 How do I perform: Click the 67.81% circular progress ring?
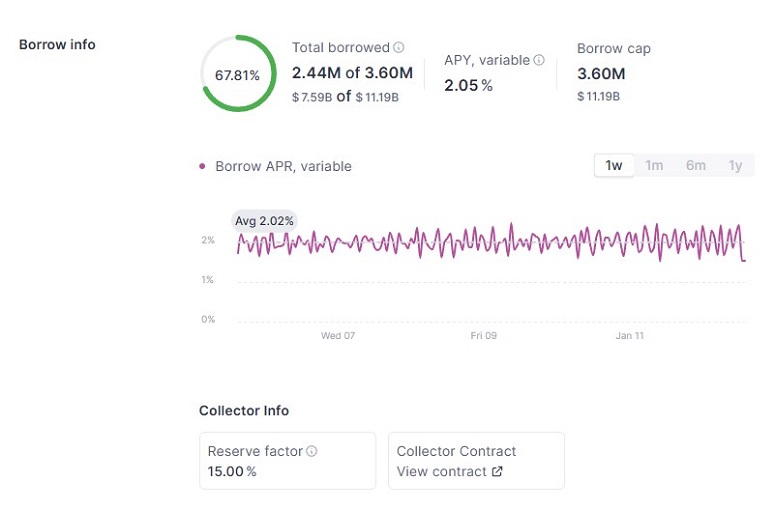click(x=238, y=74)
